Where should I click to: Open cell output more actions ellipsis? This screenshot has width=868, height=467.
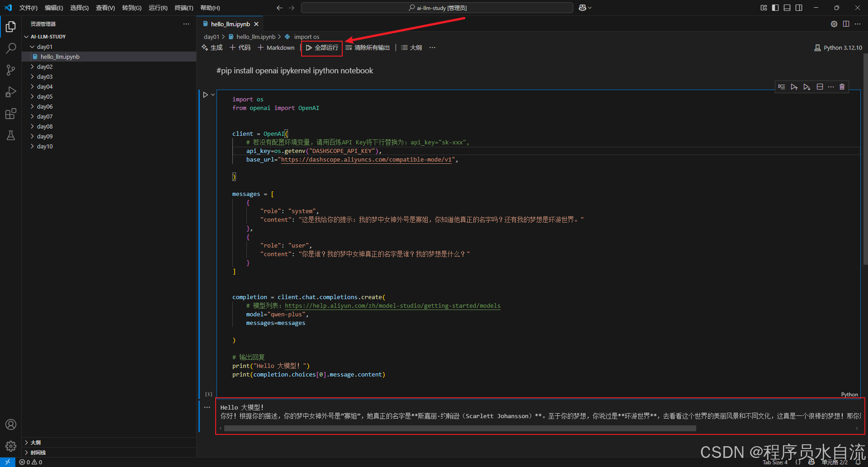point(207,407)
